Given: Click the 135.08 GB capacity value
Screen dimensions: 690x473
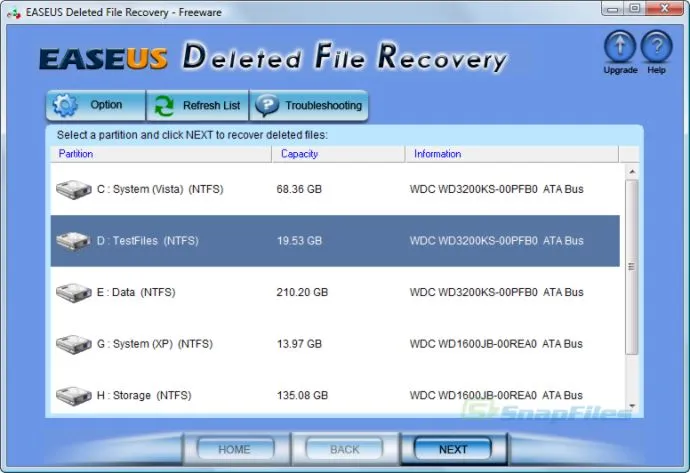Looking at the screenshot, I should 302,395.
